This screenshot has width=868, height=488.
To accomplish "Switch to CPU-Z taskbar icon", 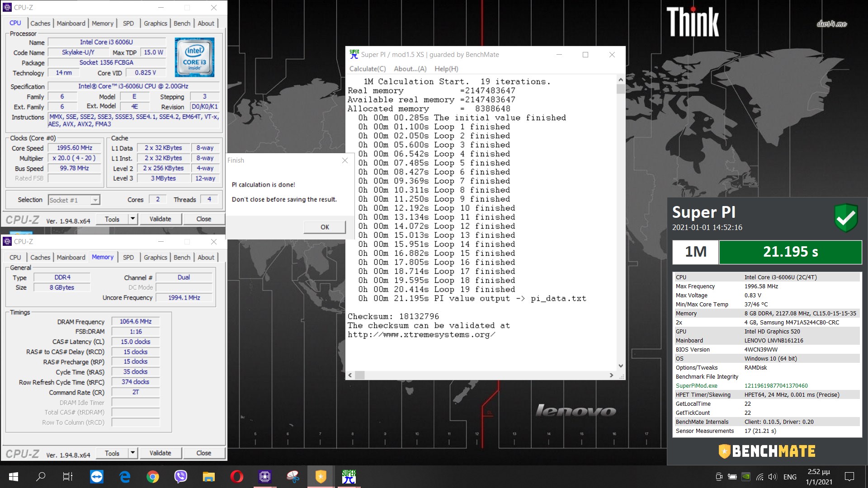I will (265, 477).
